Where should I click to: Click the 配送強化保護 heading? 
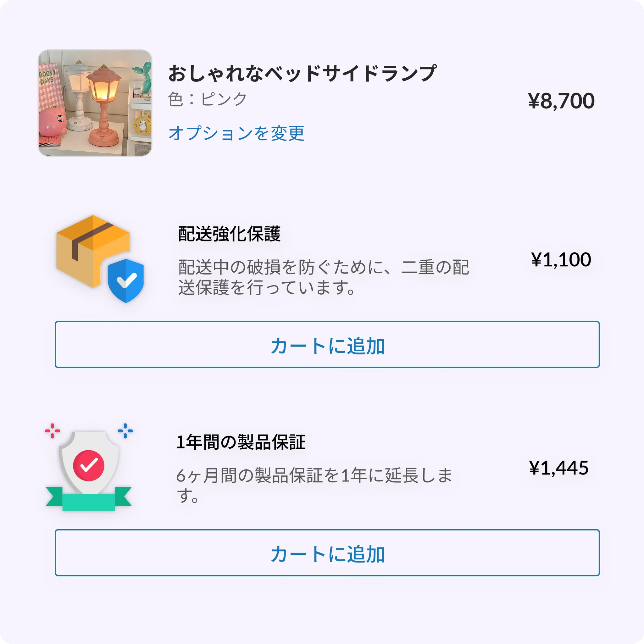[x=229, y=234]
